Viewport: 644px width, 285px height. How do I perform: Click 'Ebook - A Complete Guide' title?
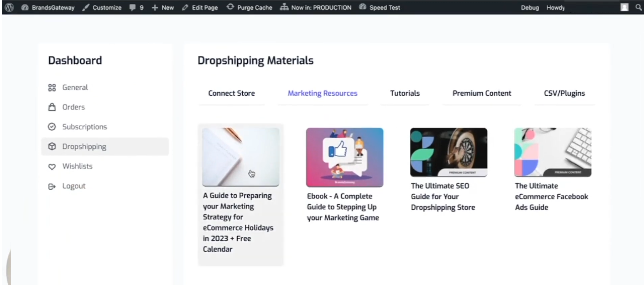pyautogui.click(x=343, y=207)
